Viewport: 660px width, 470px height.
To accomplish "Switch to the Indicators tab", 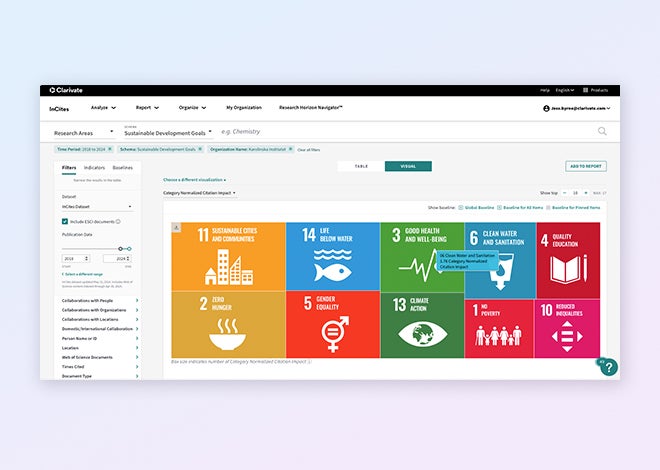I will click(95, 167).
